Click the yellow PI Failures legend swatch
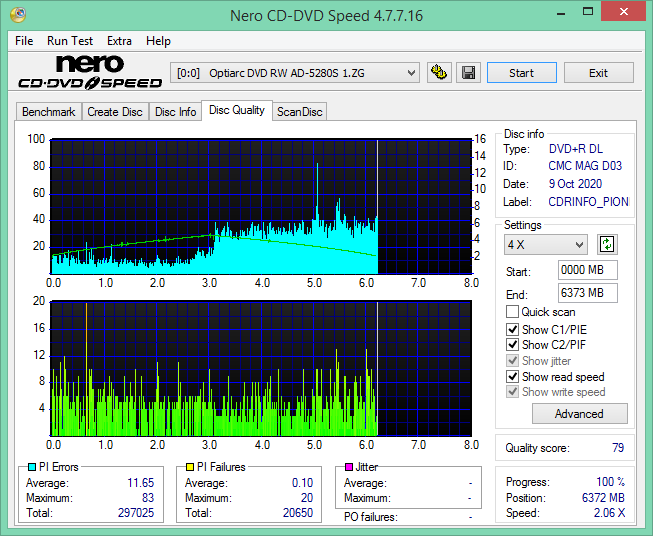The width and height of the screenshot is (653, 536). click(x=190, y=467)
